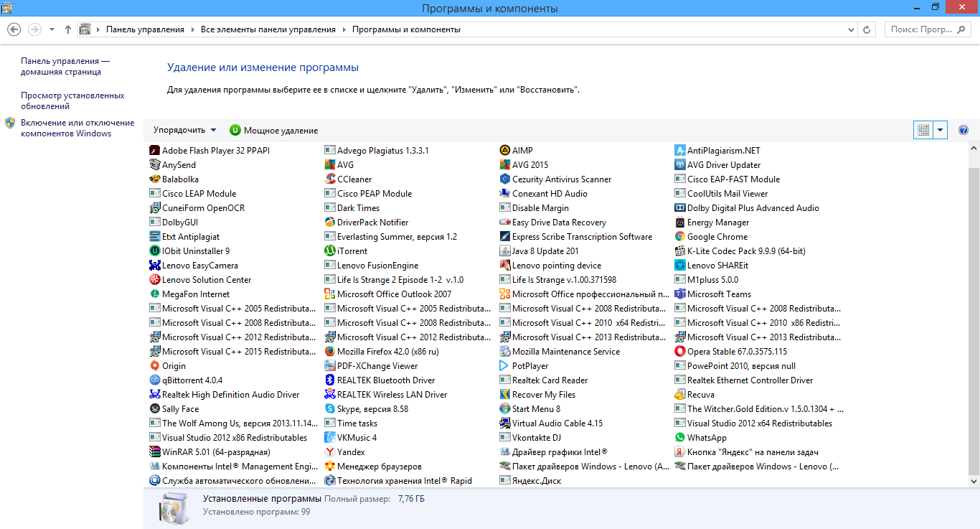The image size is (980, 529).
Task: Click the PotPlayer icon
Action: (505, 366)
